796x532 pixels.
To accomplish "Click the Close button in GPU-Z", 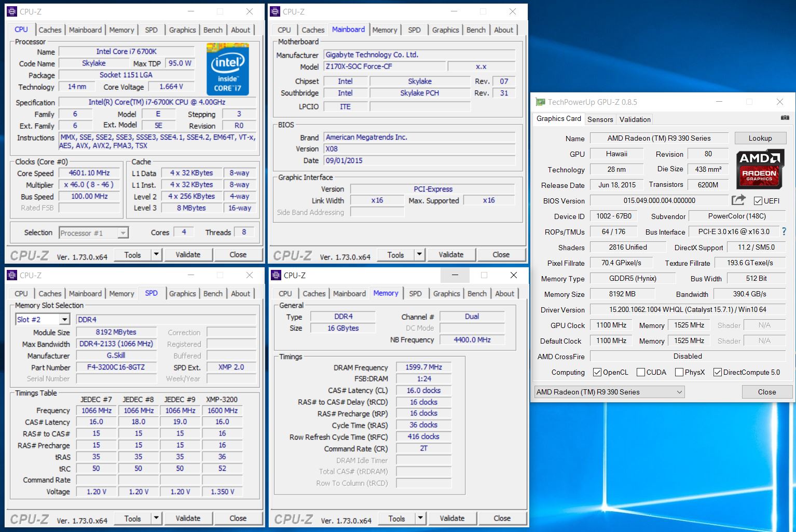I will tap(767, 392).
